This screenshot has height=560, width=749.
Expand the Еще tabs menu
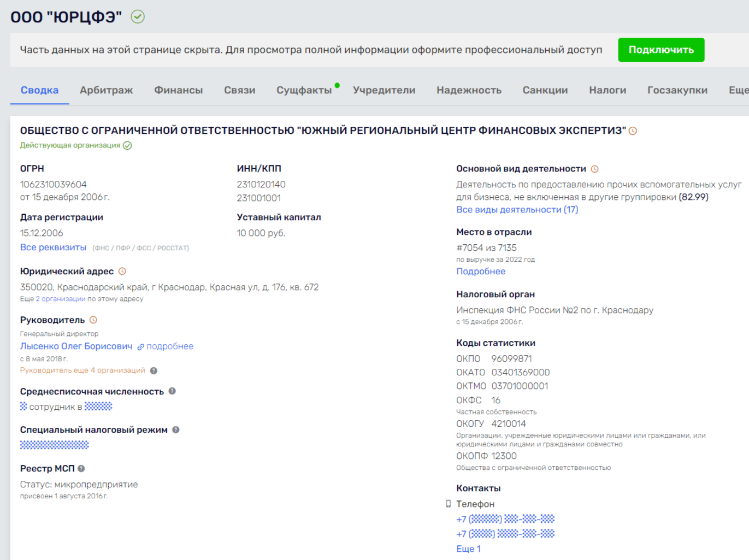coord(739,90)
